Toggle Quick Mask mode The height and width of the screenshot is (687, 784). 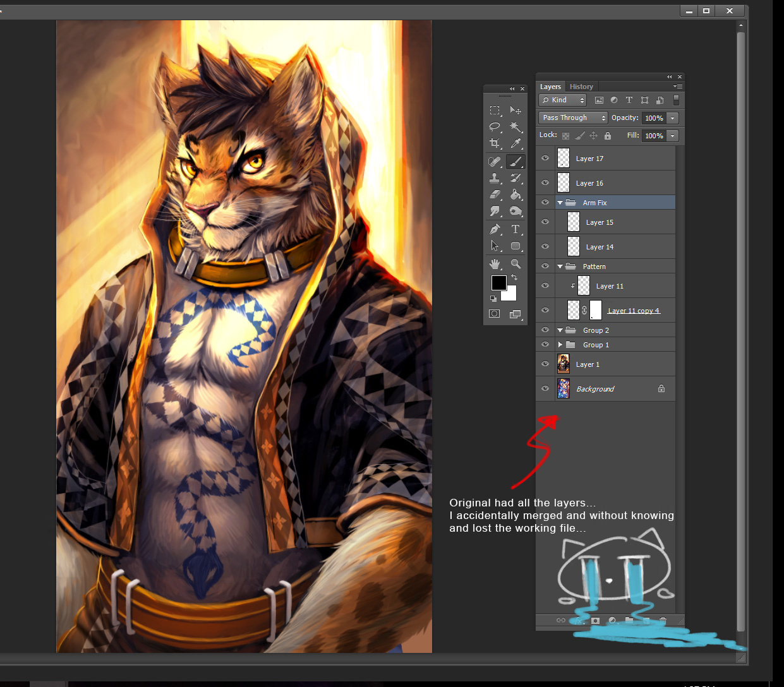(x=495, y=313)
